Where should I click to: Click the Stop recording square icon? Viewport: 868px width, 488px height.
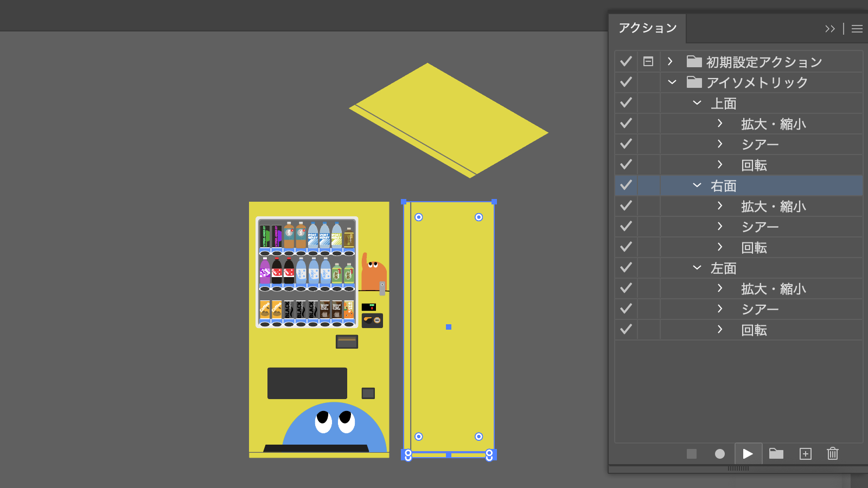coord(691,454)
